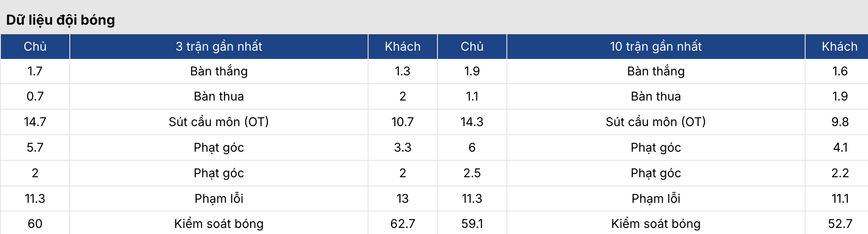This screenshot has height=234, width=868.
Task: Click the 52.7 ball possession value
Action: click(x=840, y=224)
